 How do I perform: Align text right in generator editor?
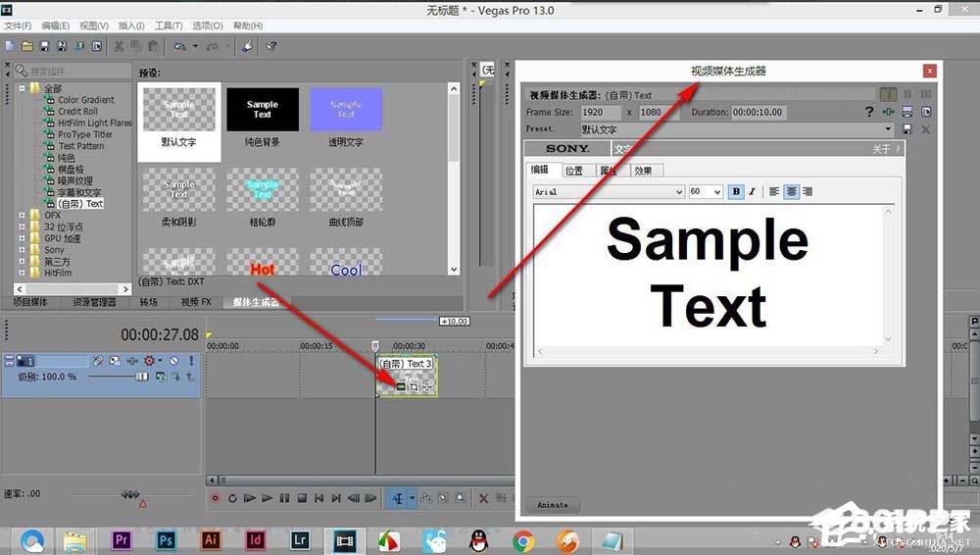point(808,191)
